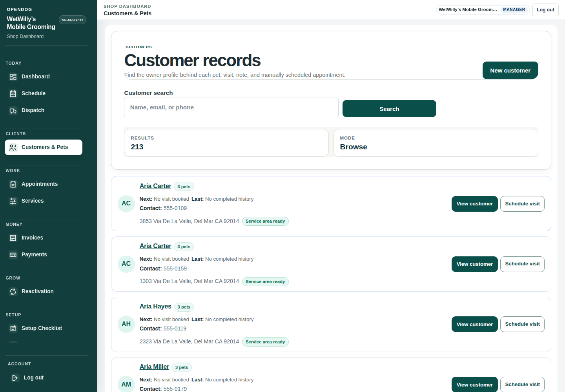Click the MANAGER badge in sidebar header

72,20
